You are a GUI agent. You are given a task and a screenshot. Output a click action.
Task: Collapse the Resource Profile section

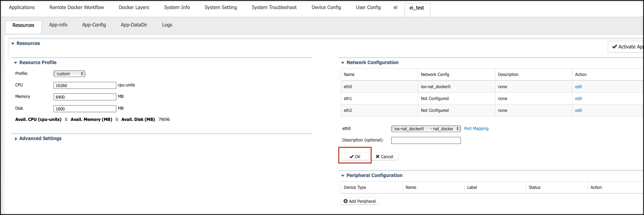click(16, 63)
